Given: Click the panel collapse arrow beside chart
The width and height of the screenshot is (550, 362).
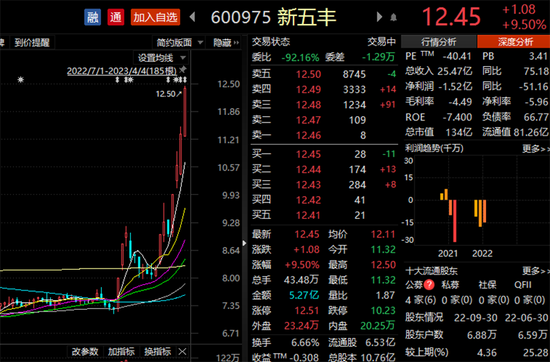Looking at the screenshot, I should click(x=244, y=243).
